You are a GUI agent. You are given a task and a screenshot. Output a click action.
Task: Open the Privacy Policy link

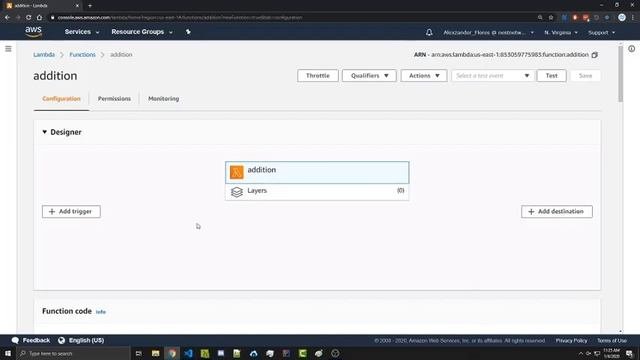pos(571,340)
